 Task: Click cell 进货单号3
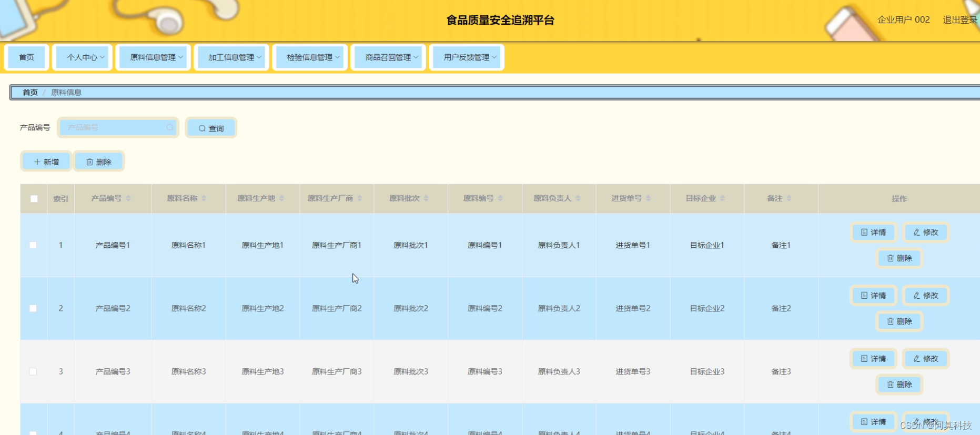click(633, 371)
